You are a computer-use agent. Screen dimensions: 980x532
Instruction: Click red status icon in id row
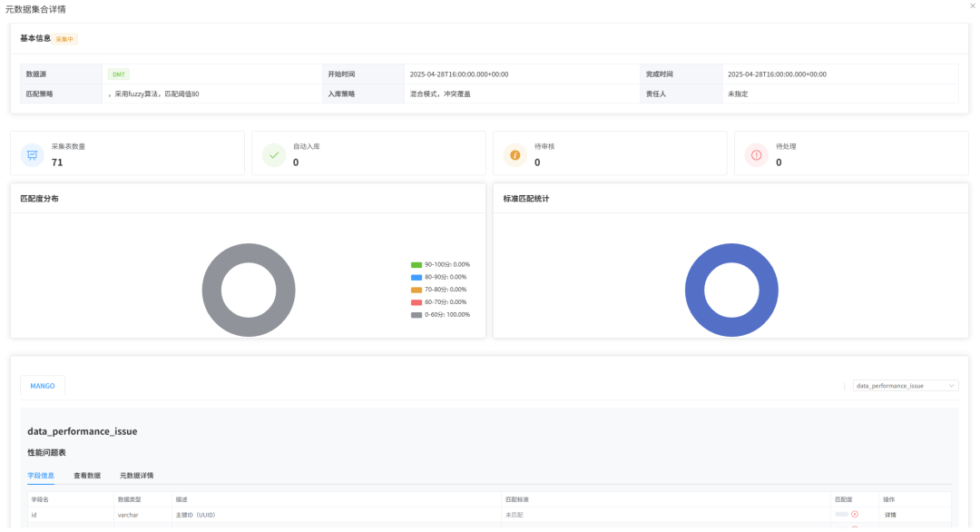[x=855, y=515]
